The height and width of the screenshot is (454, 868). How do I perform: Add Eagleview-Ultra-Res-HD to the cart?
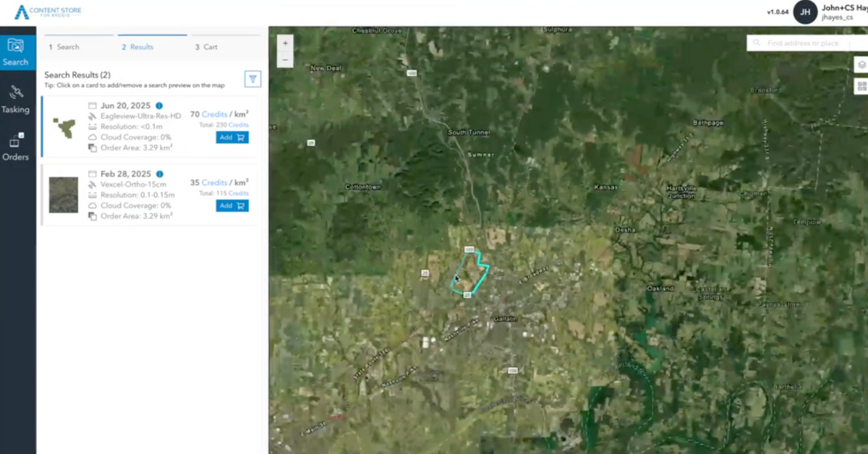[x=232, y=137]
